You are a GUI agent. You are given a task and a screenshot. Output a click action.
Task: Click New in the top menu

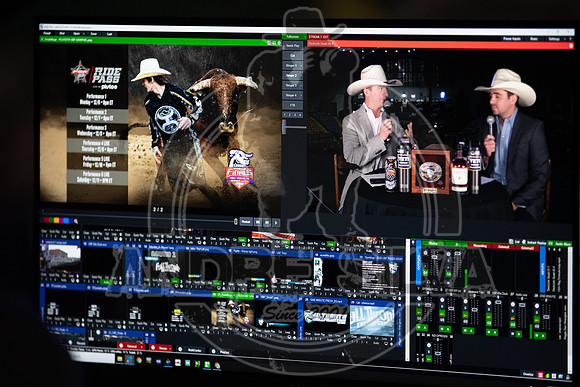(62, 34)
